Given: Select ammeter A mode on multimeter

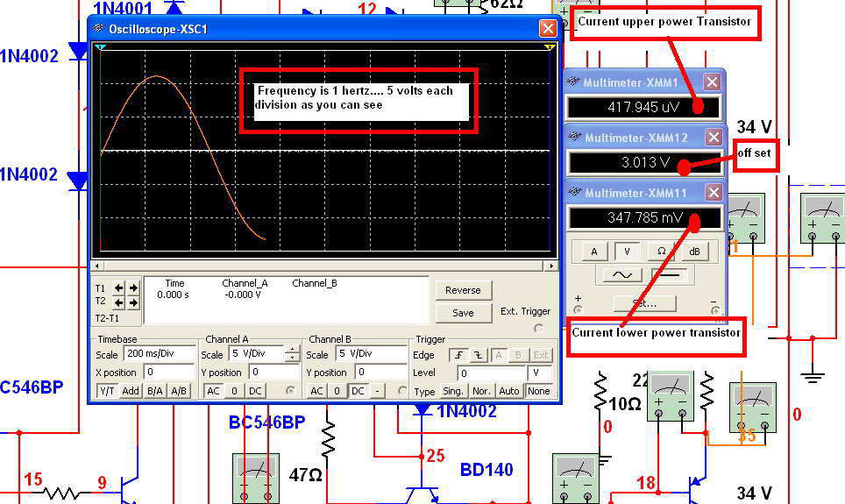Looking at the screenshot, I should coord(594,252).
